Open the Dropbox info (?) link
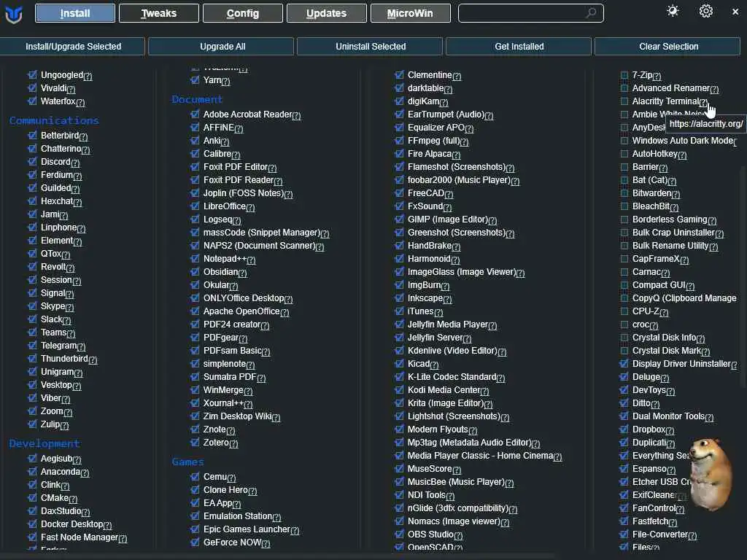Screen dimensions: 747x560 click(670, 431)
